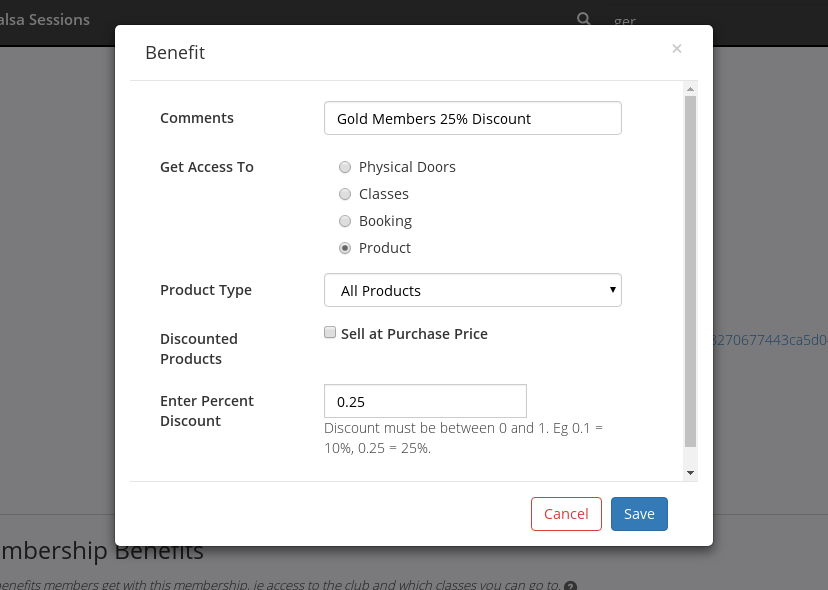Save the benefit settings

639,514
